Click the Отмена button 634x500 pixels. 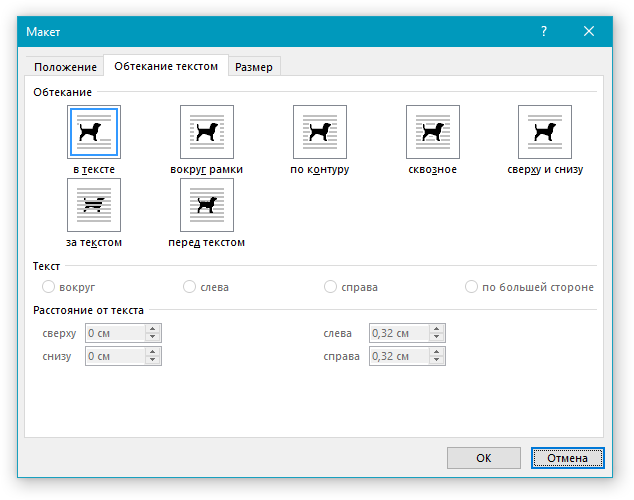tap(567, 458)
